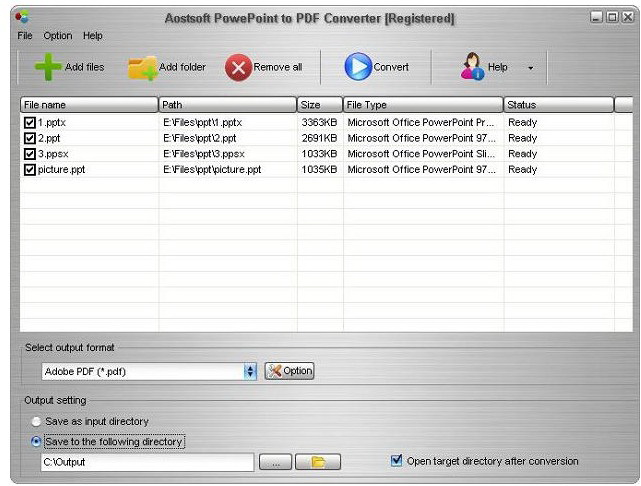Uncheck the 3.ppsx file checkbox
641x486 pixels.
coord(30,154)
